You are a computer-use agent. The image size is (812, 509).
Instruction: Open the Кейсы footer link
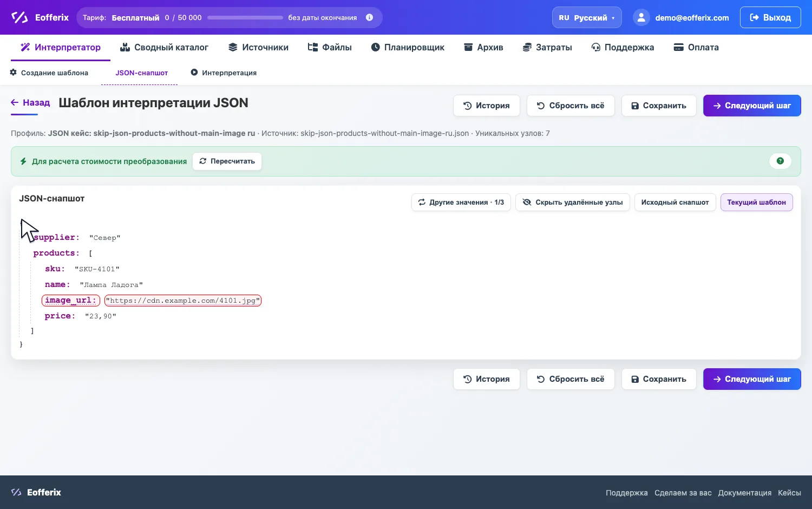click(789, 493)
